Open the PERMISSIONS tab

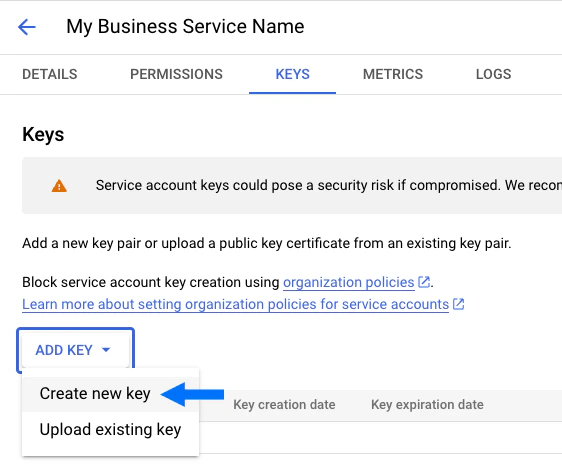click(x=176, y=74)
